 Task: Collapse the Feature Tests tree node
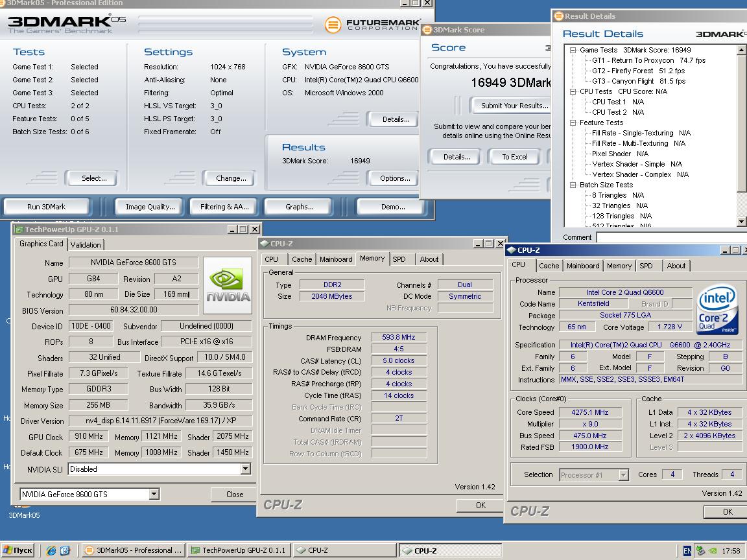[x=573, y=122]
